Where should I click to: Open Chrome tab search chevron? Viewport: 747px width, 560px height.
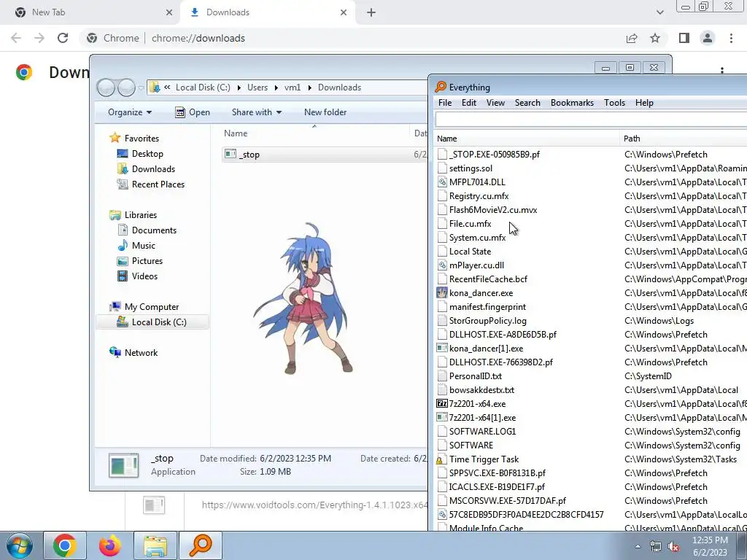click(659, 12)
